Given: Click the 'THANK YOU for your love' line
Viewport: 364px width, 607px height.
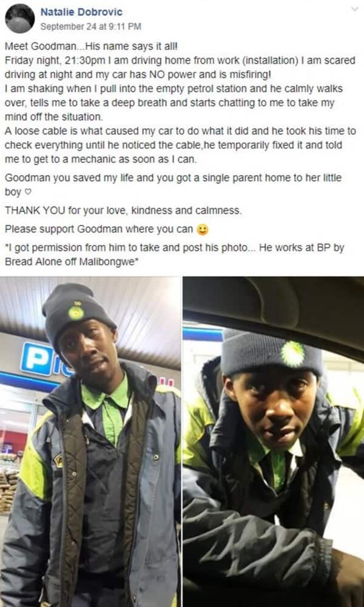Looking at the screenshot, I should pos(123,211).
